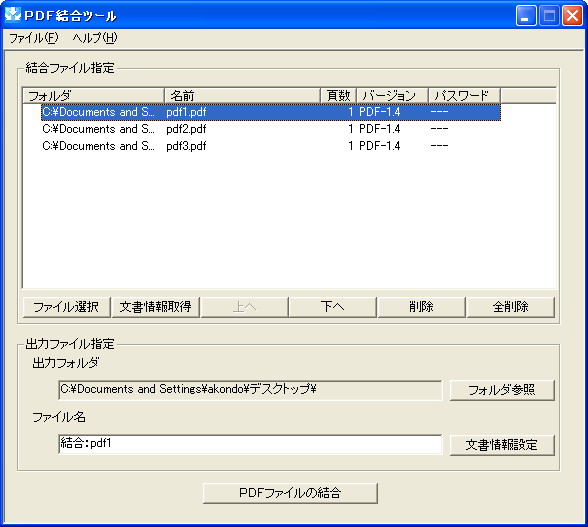This screenshot has width=588, height=527.
Task: Select the pdf2.pdf row in list
Action: pos(271,129)
